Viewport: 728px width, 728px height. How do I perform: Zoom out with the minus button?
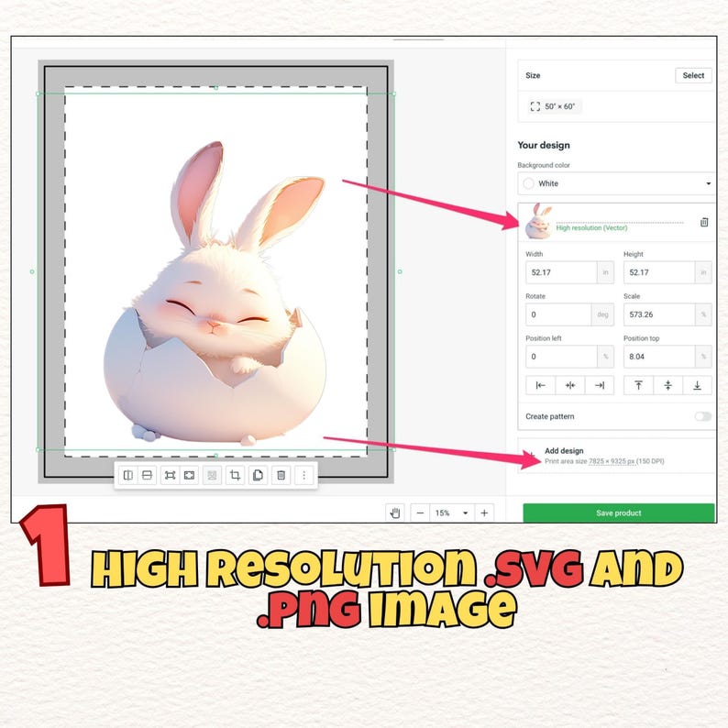point(420,513)
